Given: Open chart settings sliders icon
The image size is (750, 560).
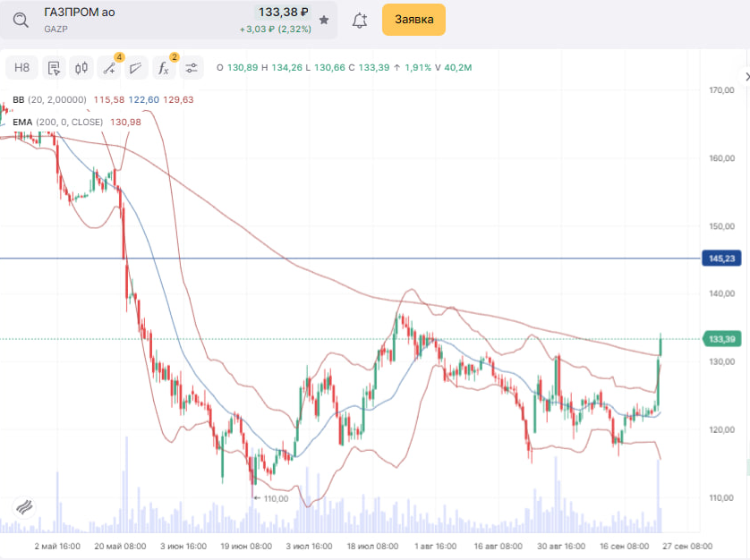Looking at the screenshot, I should (192, 68).
